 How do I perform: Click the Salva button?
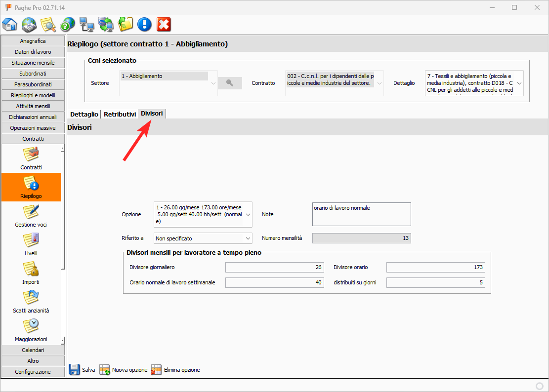point(82,370)
